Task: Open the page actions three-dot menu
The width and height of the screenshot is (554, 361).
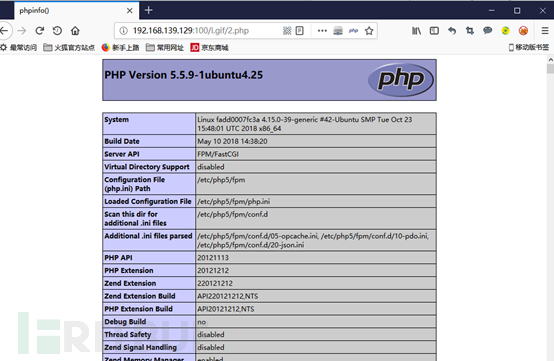Action: (x=322, y=31)
